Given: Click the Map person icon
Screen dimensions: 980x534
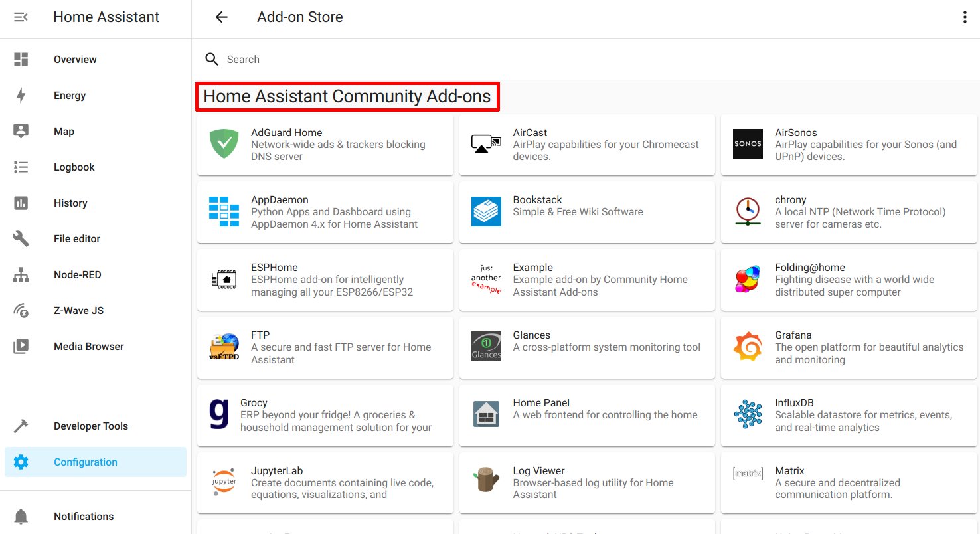Looking at the screenshot, I should 21,132.
